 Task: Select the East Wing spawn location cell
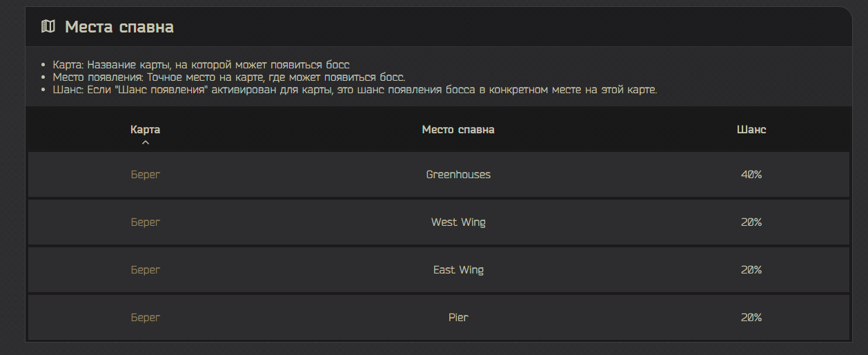(458, 270)
